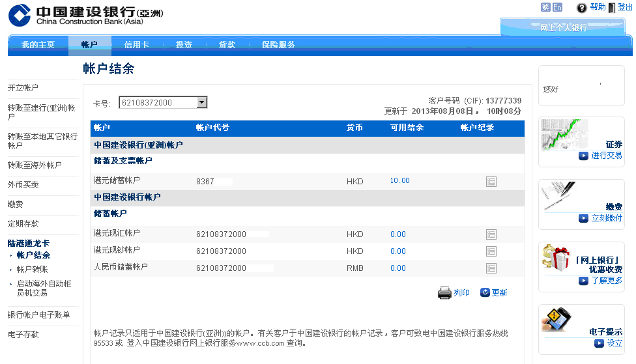
Task: Open 转账至海外帐户 sidebar item
Action: 35,165
